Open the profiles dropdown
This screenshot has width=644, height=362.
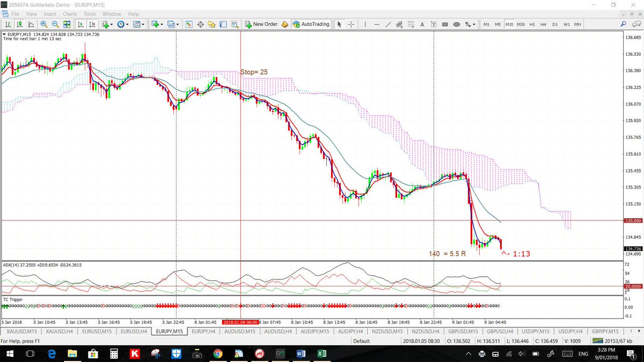click(173, 24)
